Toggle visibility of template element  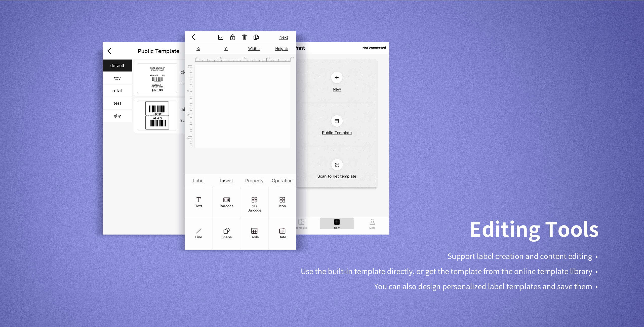220,37
